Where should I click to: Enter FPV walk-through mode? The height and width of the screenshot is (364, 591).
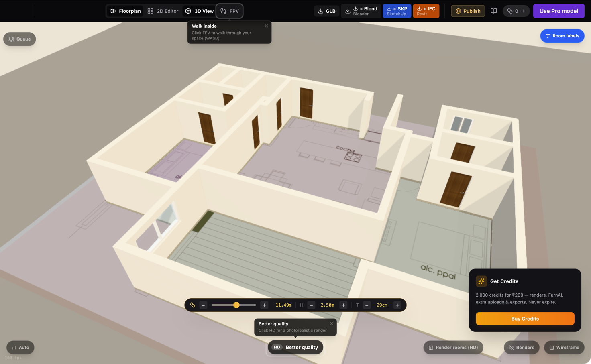[230, 11]
